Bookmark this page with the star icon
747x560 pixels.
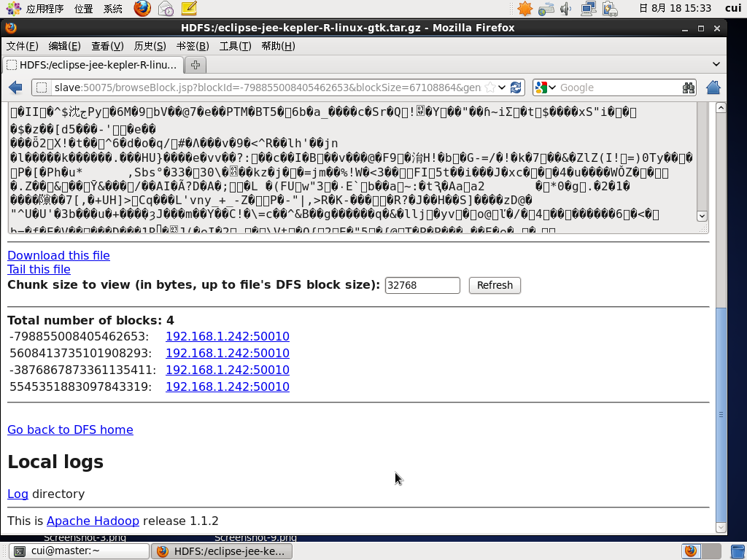point(489,87)
